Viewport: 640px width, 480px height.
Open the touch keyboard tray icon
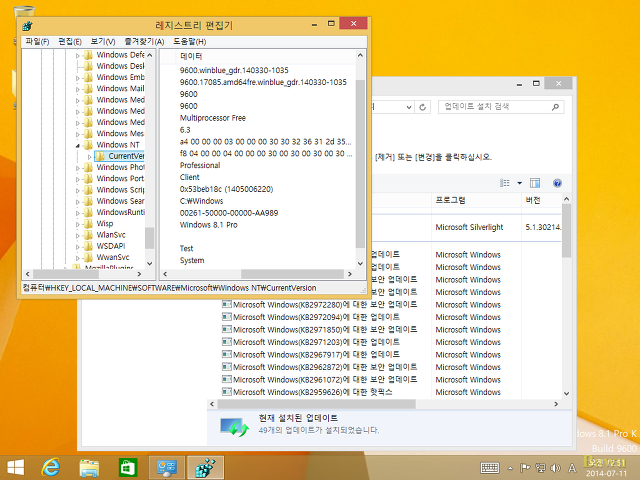coord(489,468)
